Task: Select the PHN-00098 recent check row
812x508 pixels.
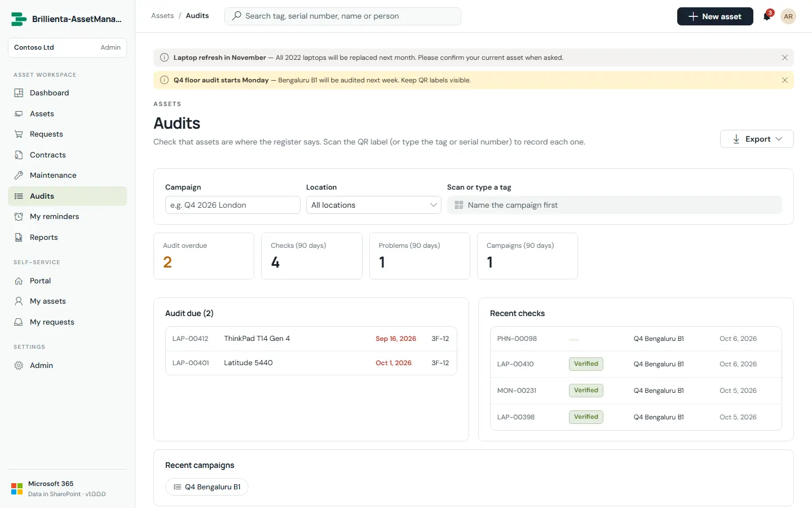Action: (636, 339)
